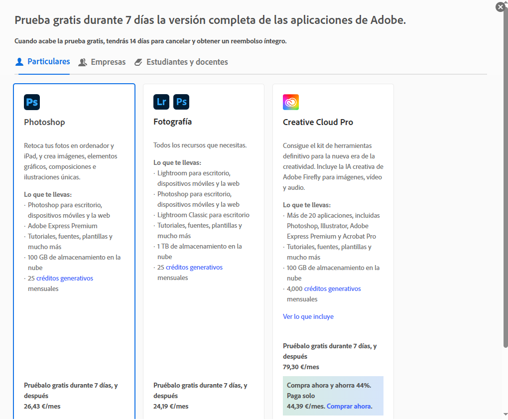Screen dimensions: 508x420
Task: Click the Empresas people icon
Action: pyautogui.click(x=83, y=62)
